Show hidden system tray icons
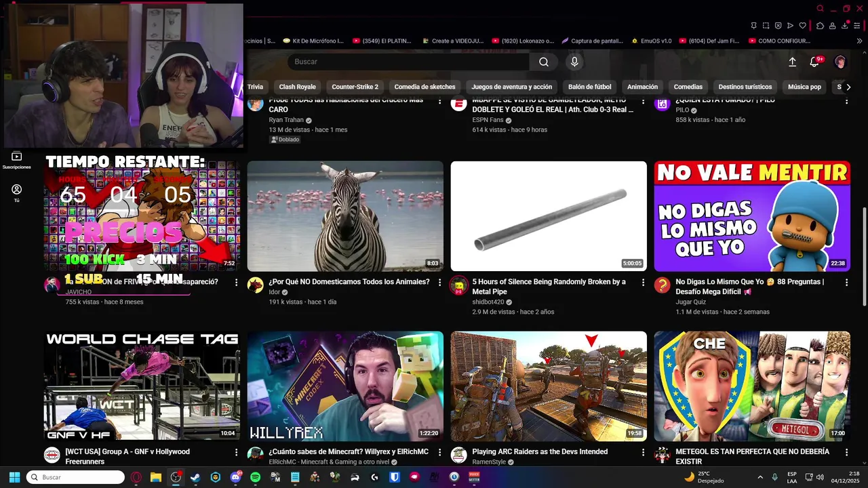Viewport: 868px width, 488px height. pos(760,477)
